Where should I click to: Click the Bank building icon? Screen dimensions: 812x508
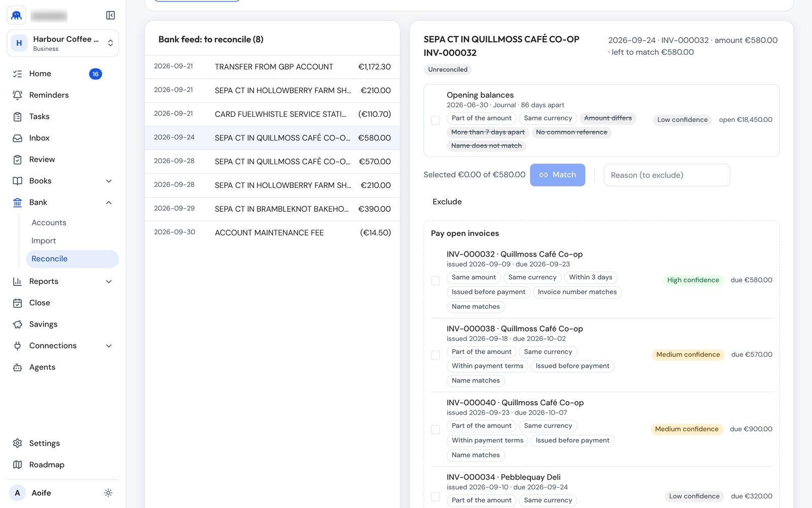(x=17, y=202)
